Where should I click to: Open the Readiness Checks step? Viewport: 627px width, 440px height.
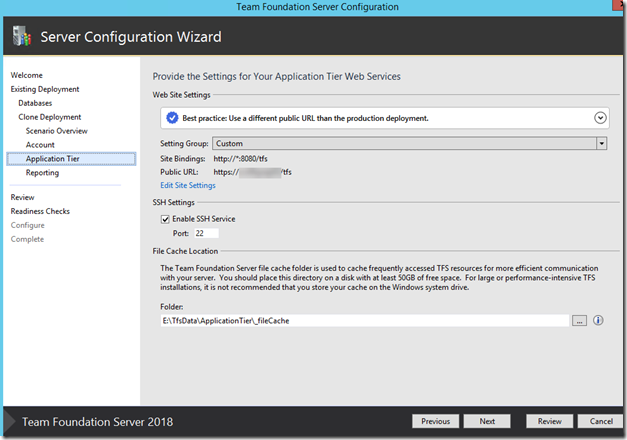click(x=40, y=211)
